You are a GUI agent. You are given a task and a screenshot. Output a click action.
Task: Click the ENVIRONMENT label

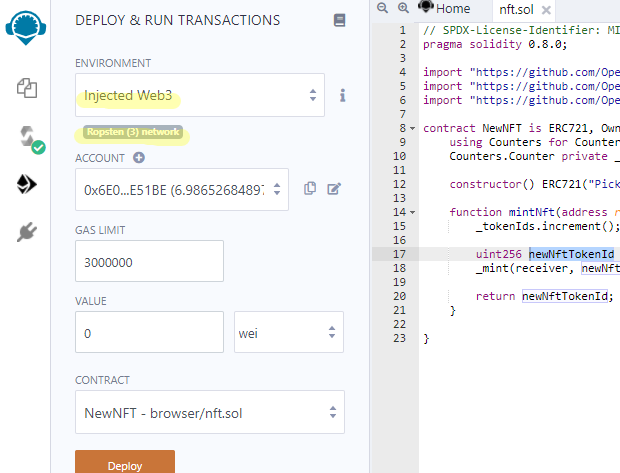113,63
